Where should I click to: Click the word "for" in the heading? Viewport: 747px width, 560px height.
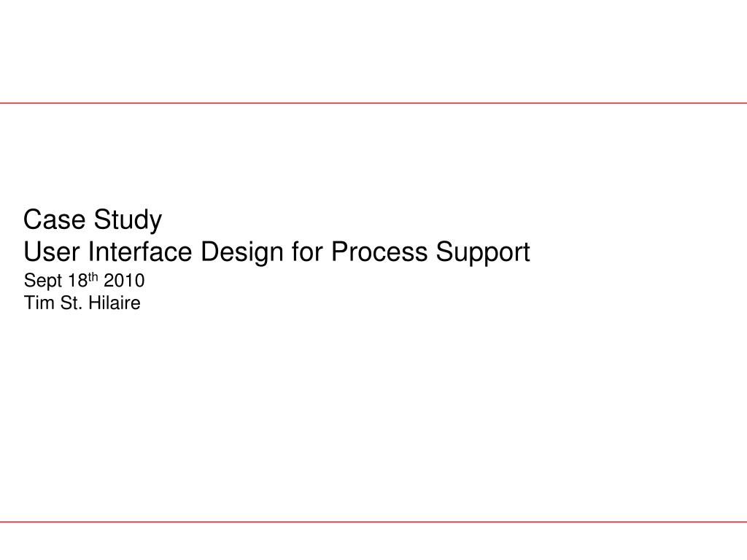[x=307, y=252]
